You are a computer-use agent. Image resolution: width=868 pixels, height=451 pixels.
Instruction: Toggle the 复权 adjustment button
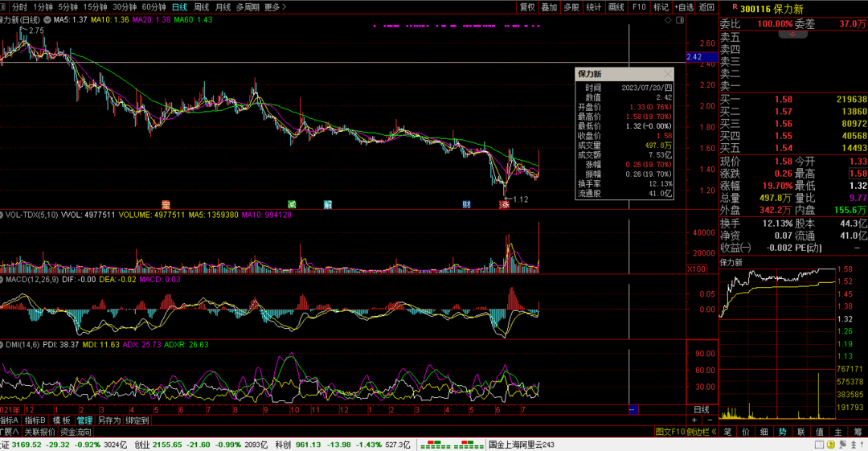527,7
